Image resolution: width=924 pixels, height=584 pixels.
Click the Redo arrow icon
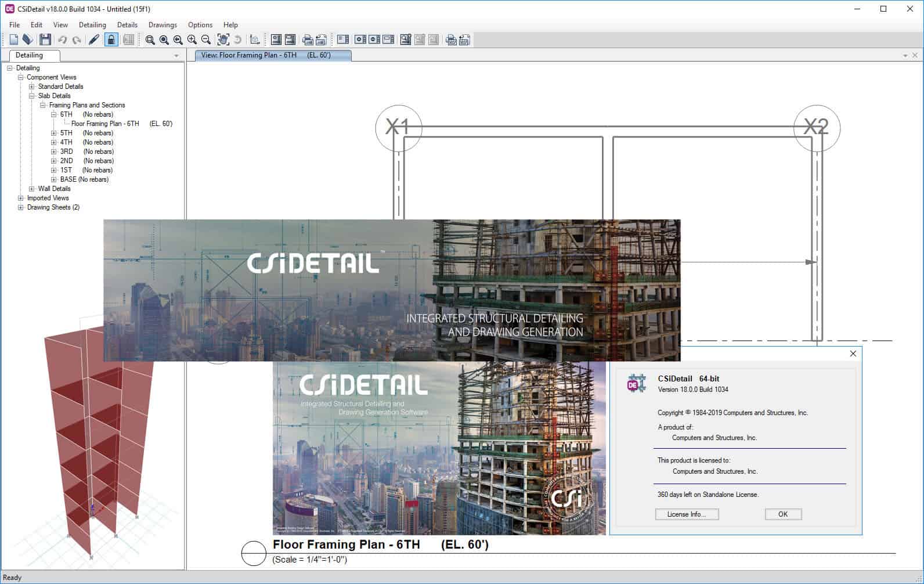[x=76, y=39]
